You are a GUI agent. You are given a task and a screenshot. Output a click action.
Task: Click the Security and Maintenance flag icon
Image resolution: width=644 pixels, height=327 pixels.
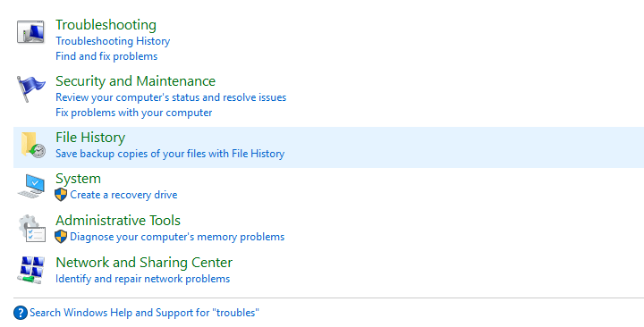(x=30, y=88)
